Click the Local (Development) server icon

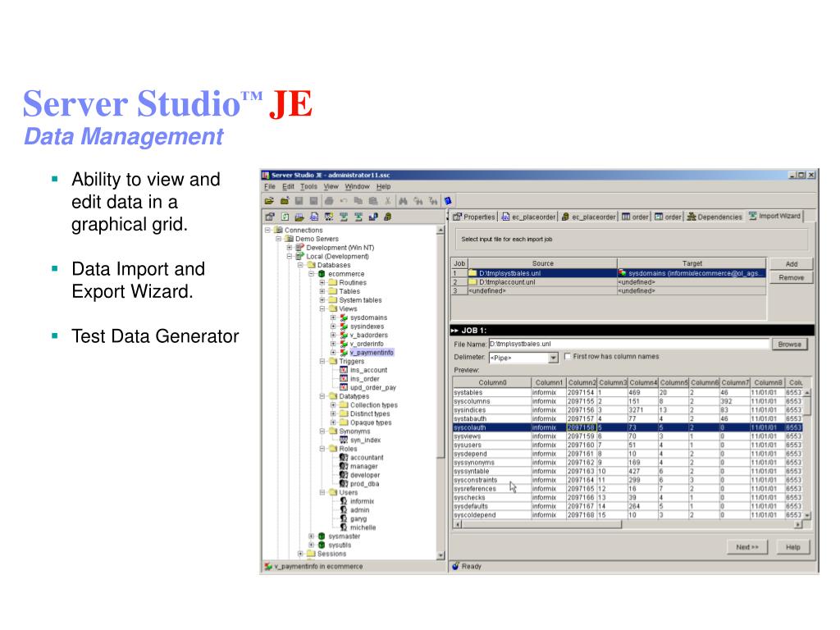[x=300, y=257]
